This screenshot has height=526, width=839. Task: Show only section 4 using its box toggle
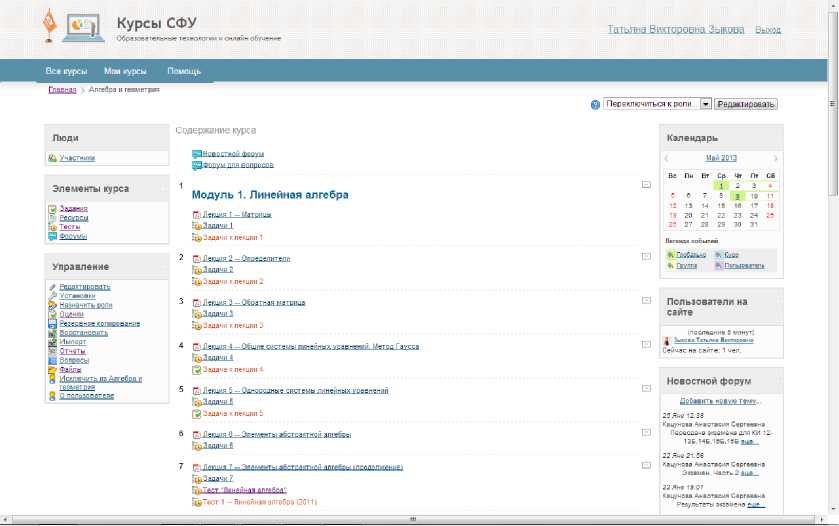click(x=646, y=344)
